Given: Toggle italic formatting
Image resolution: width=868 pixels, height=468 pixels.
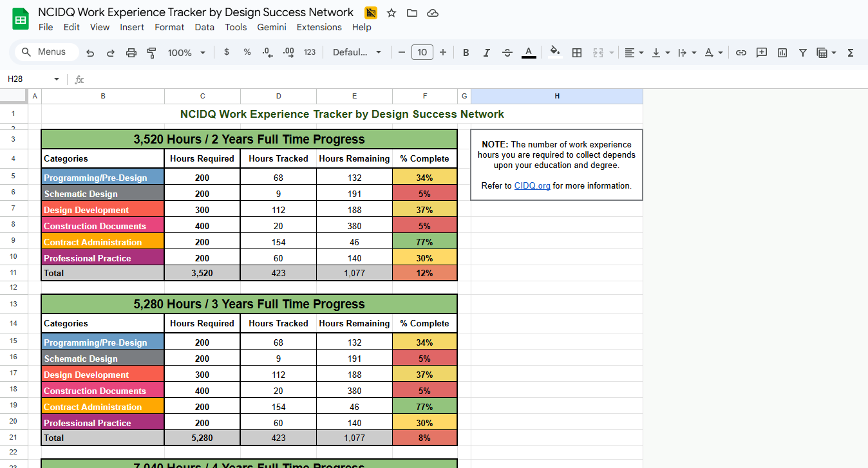Looking at the screenshot, I should click(x=487, y=53).
